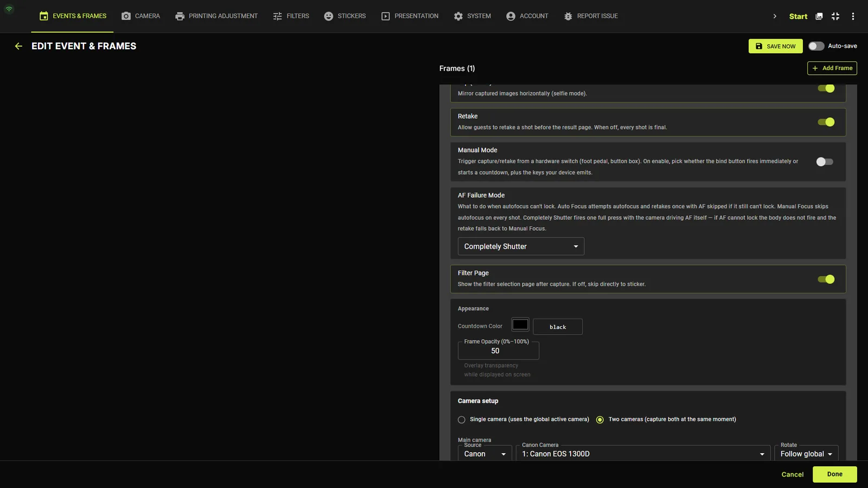Open the Printing Adjustment tab
This screenshot has width=868, height=488.
(216, 16)
